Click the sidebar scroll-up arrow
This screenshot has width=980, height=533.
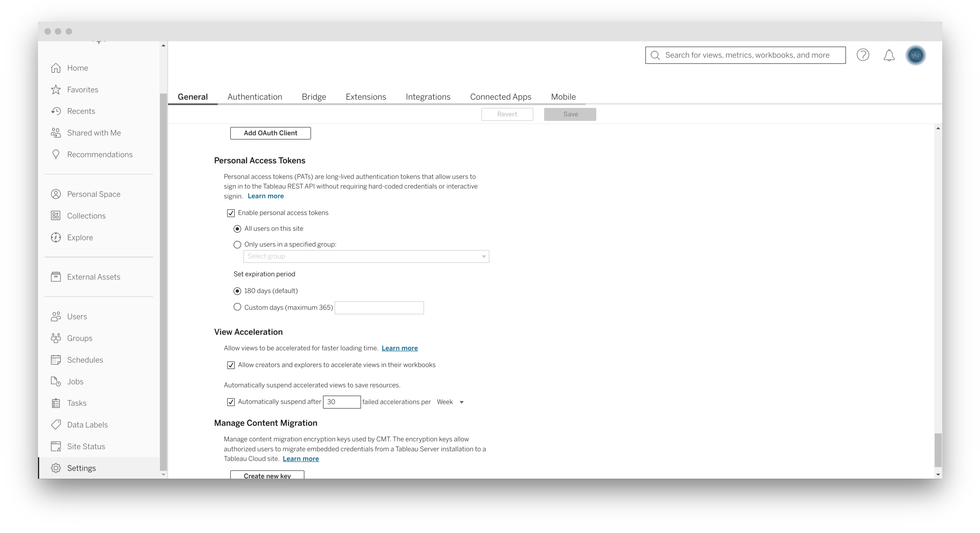pyautogui.click(x=164, y=46)
